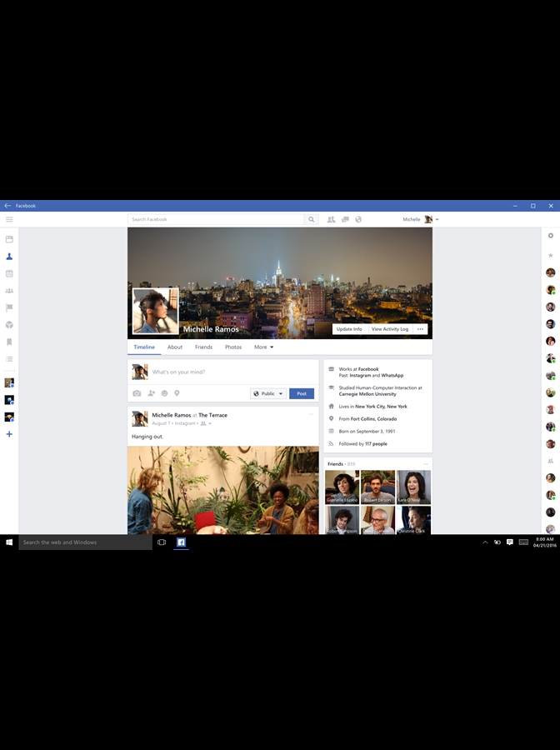Show hidden system tray icons
The height and width of the screenshot is (750, 560).
pos(485,542)
